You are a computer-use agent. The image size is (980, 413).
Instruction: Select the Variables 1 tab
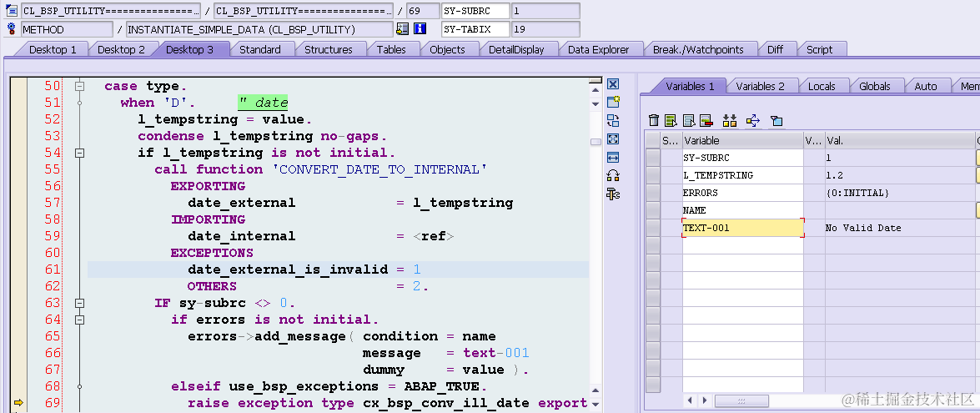tap(690, 86)
